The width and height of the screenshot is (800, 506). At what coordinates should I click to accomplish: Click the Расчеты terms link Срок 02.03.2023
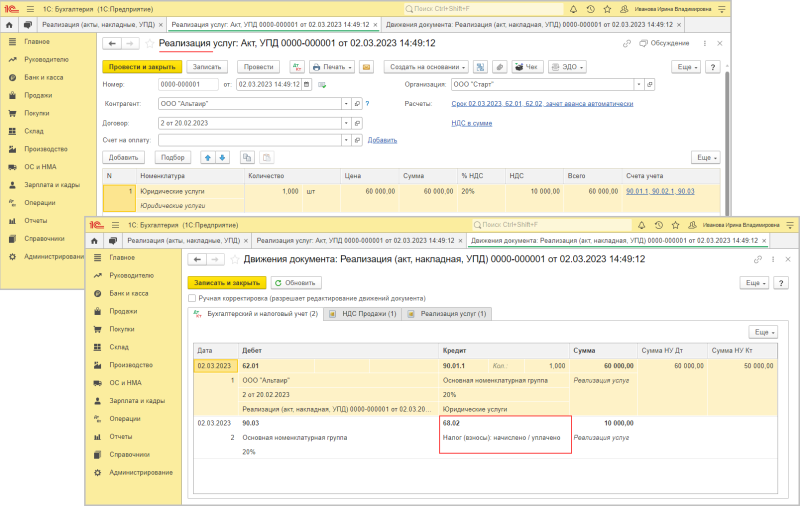542,104
